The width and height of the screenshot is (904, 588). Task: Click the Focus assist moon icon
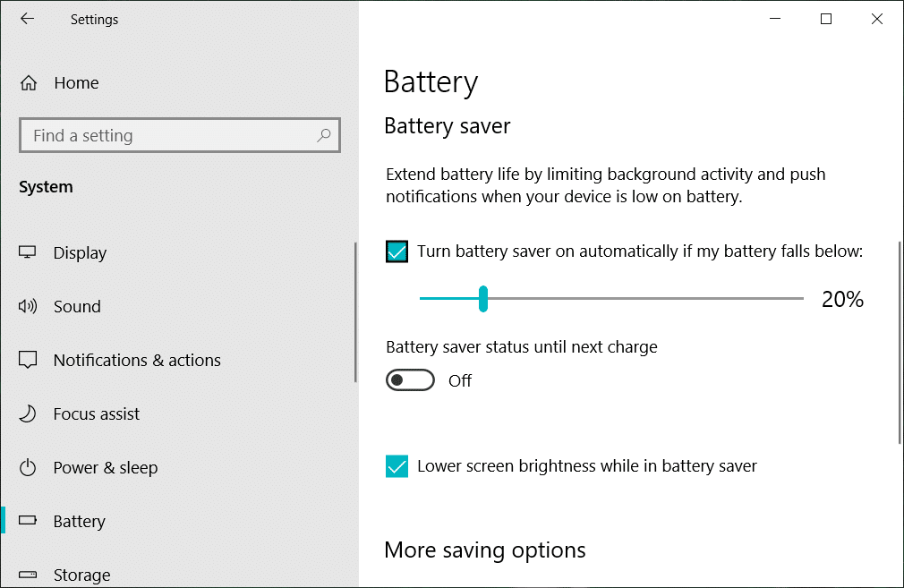(x=28, y=413)
